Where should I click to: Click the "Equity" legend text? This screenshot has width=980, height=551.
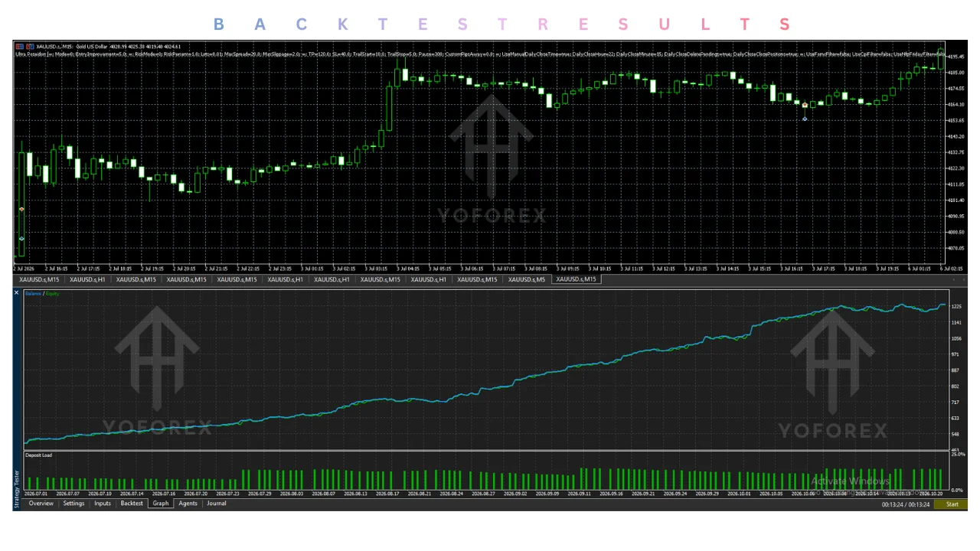coord(52,294)
